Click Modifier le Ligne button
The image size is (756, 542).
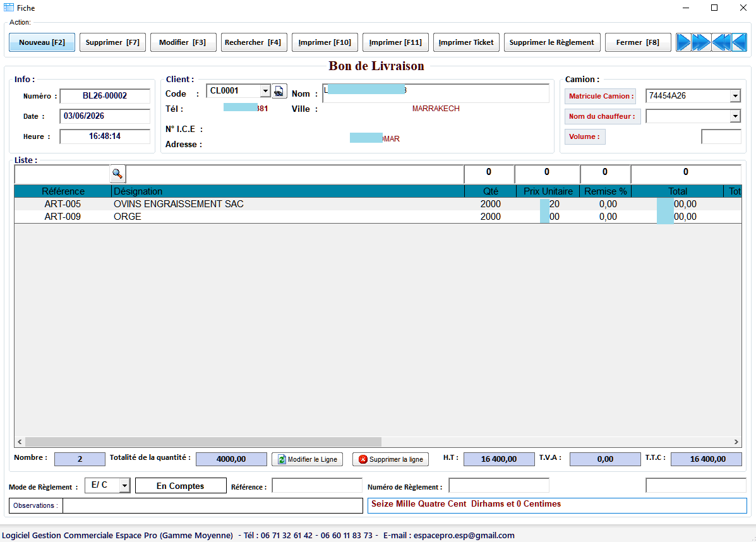[x=308, y=459]
